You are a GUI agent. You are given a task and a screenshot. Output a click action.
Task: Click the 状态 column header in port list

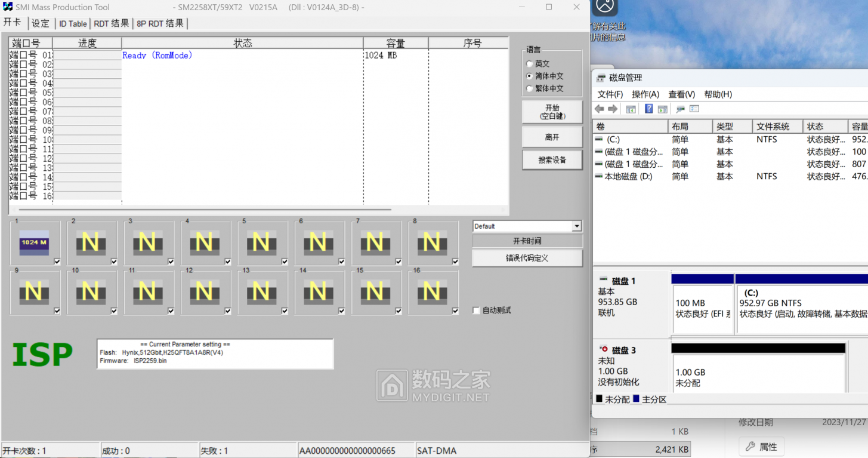click(x=243, y=43)
